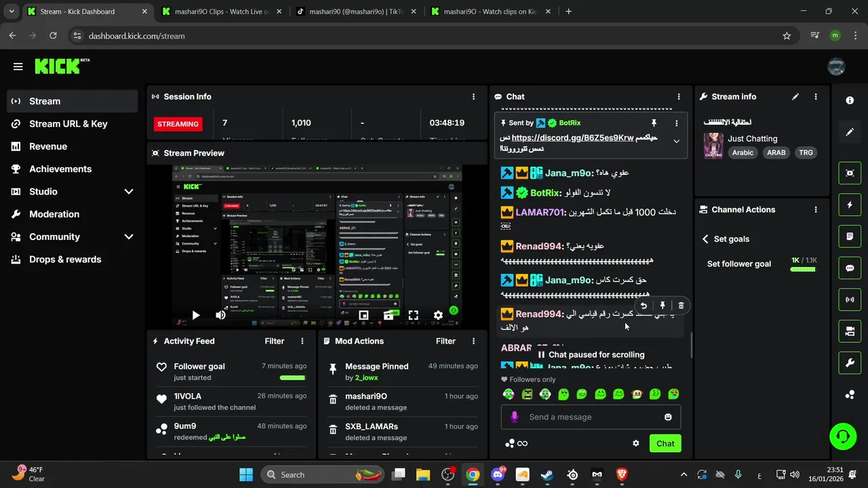Insert the last heart-eyes emote

coord(673,394)
